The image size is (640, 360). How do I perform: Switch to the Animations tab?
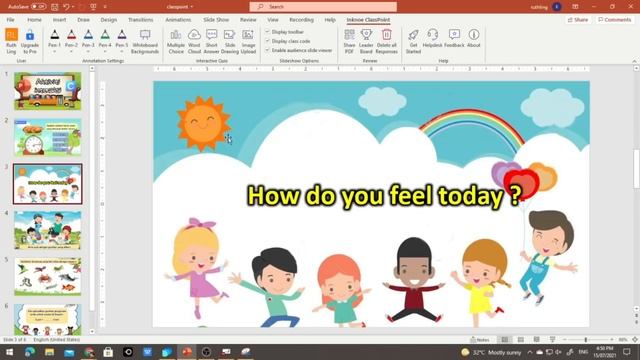[178, 20]
